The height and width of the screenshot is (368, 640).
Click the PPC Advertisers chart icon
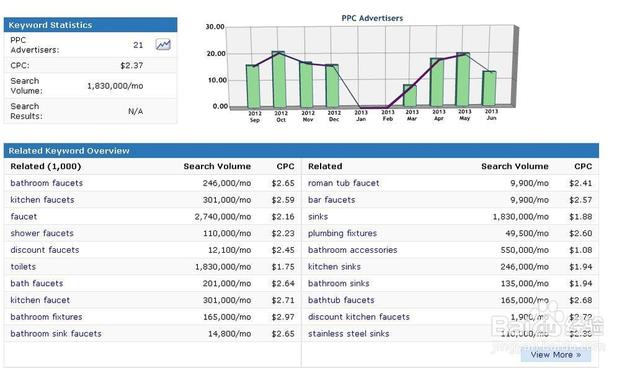[163, 44]
